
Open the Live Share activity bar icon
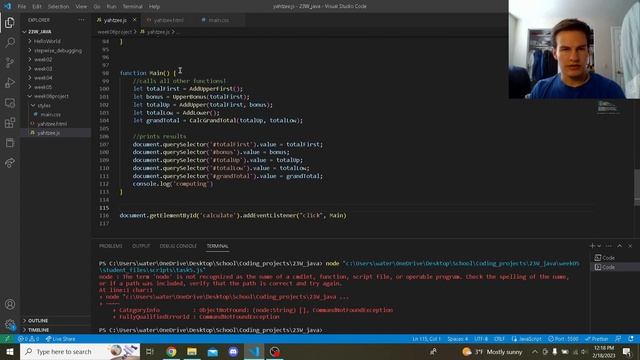point(10,163)
